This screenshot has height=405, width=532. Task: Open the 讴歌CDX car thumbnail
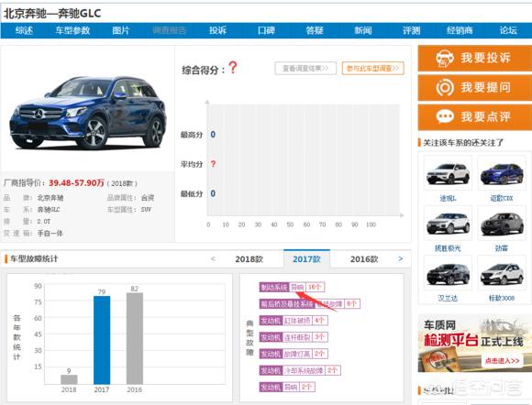(x=502, y=173)
